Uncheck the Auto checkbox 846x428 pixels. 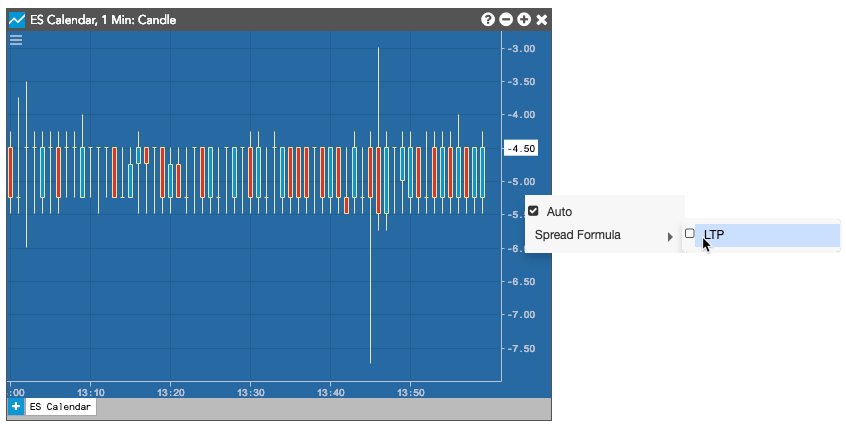click(533, 211)
